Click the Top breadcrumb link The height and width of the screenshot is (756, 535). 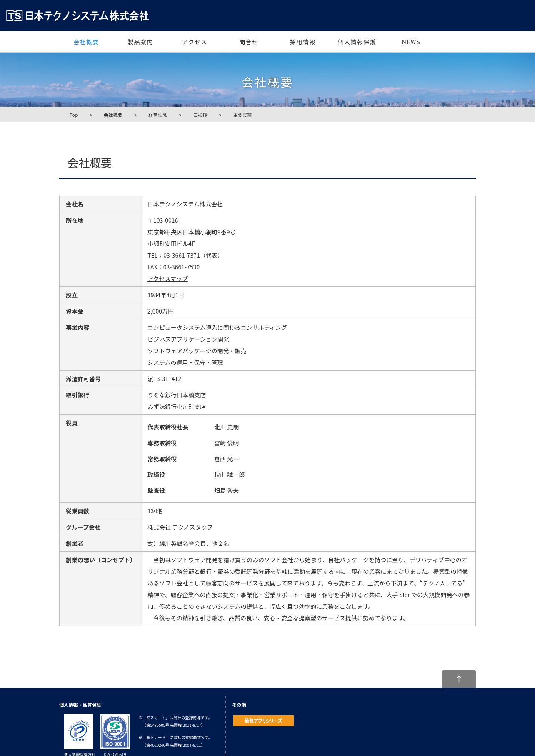click(x=74, y=115)
